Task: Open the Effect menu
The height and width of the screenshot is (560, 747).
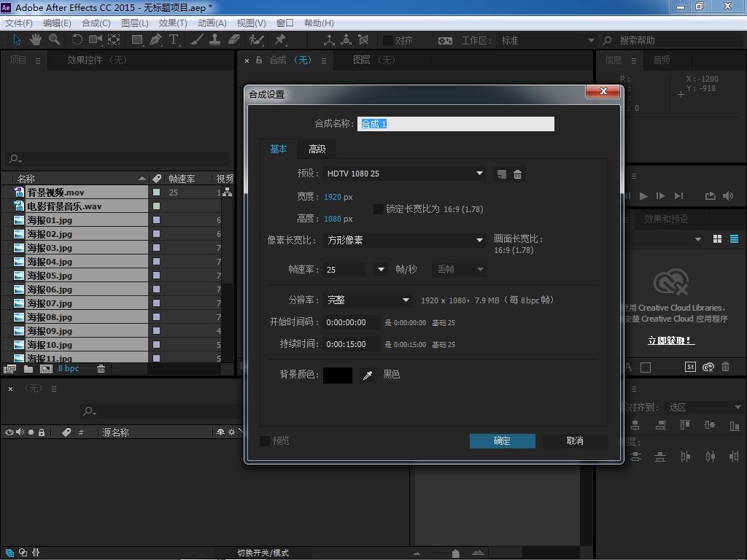Action: coord(173,23)
